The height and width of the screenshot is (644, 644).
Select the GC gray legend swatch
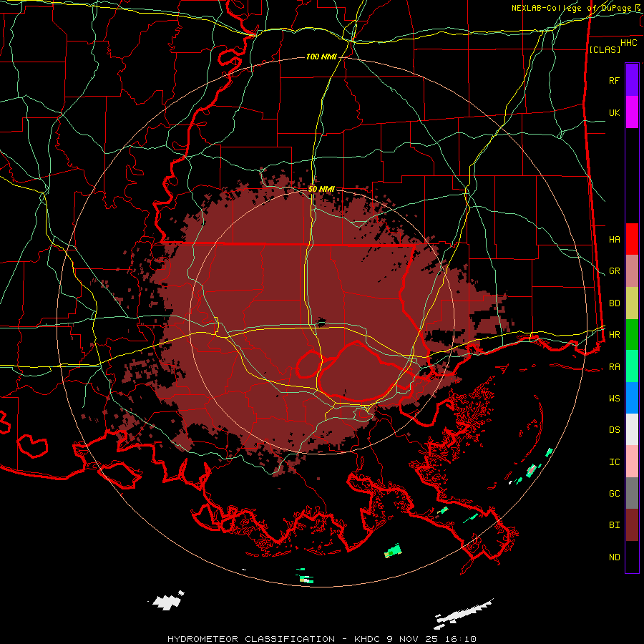tap(632, 493)
